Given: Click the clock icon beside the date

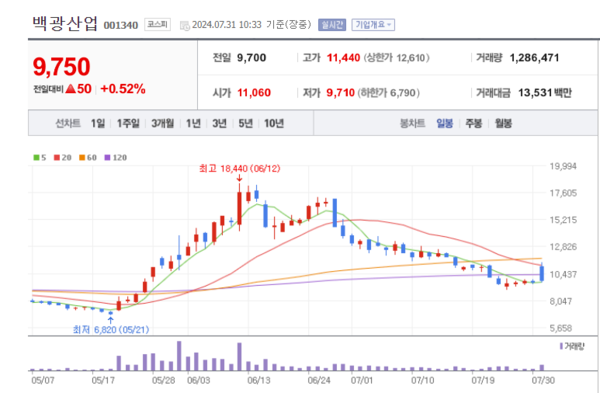Looking at the screenshot, I should (x=185, y=26).
